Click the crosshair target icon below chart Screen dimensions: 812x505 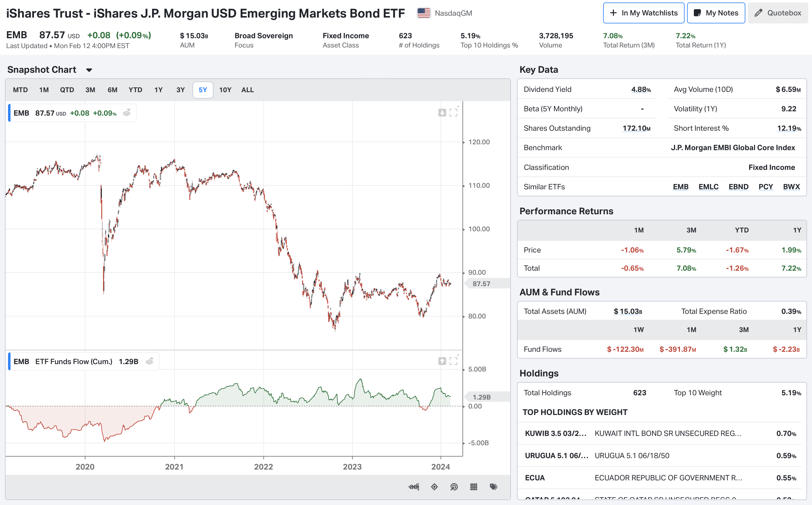pyautogui.click(x=434, y=487)
